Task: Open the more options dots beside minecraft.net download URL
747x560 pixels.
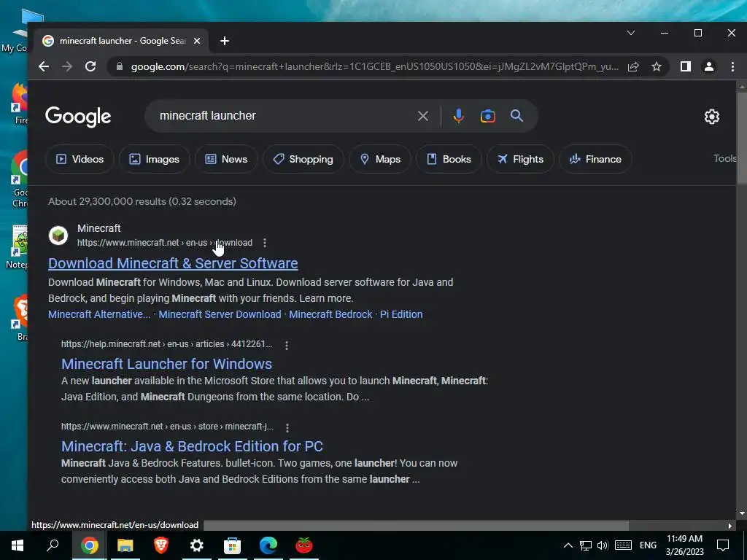Action: click(265, 243)
